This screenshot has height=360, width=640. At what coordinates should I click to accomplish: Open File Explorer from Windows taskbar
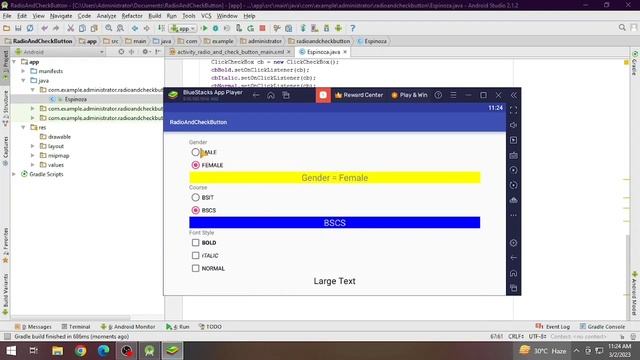(x=58, y=351)
